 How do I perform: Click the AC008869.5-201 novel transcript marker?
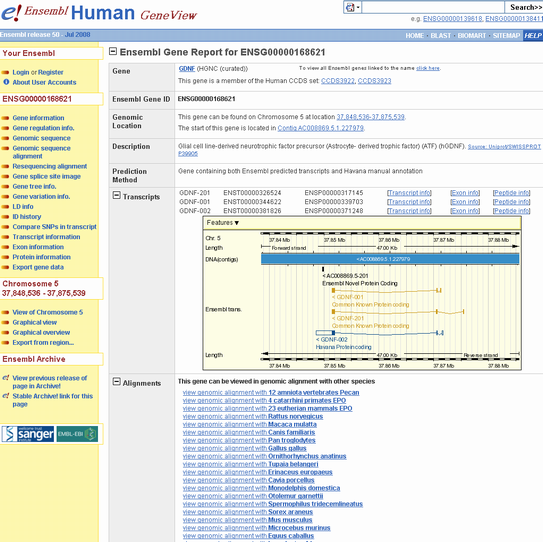[x=323, y=269]
